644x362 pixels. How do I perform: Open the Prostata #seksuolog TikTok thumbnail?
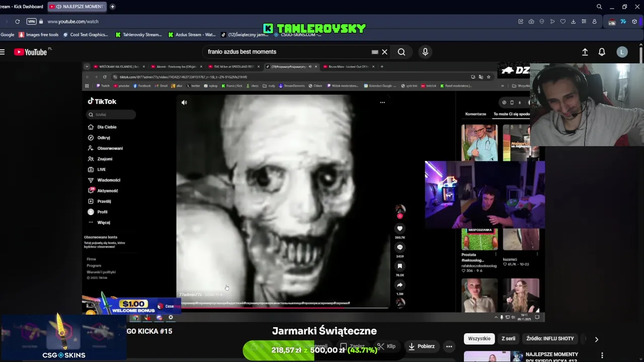pos(479,239)
